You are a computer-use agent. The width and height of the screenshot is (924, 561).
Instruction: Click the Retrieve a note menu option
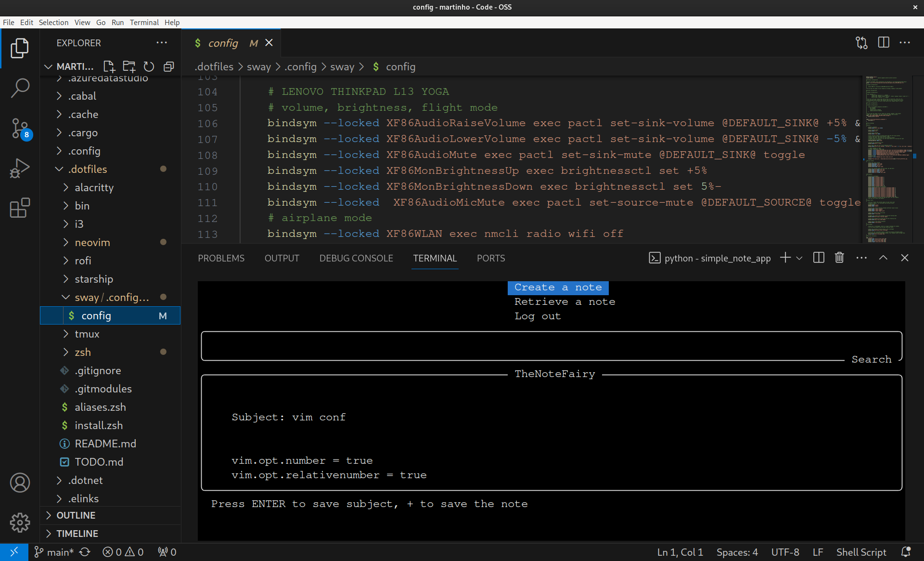(564, 300)
